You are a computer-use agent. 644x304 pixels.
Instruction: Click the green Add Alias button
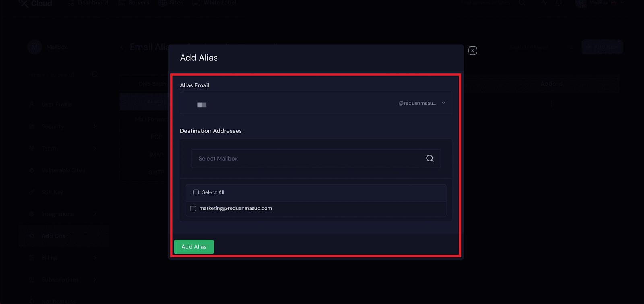point(194,247)
